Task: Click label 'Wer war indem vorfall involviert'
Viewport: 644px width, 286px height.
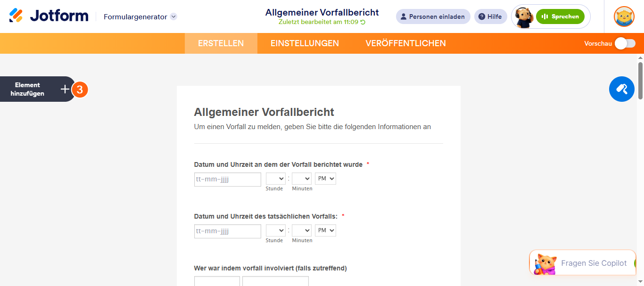Action: click(270, 268)
